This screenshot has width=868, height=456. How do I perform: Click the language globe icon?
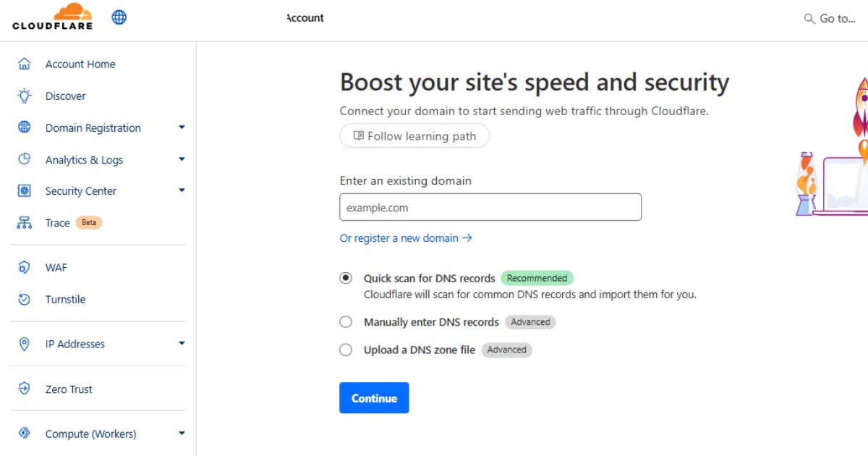coord(119,17)
